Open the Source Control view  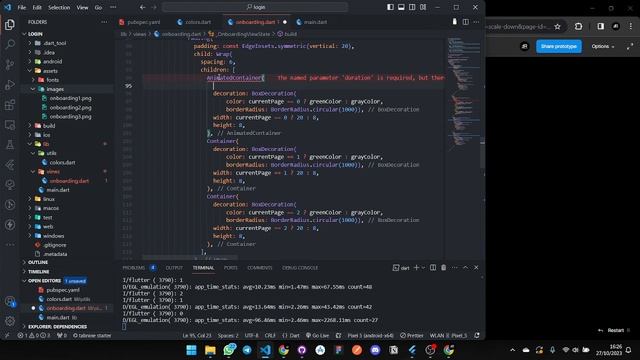click(x=10, y=64)
